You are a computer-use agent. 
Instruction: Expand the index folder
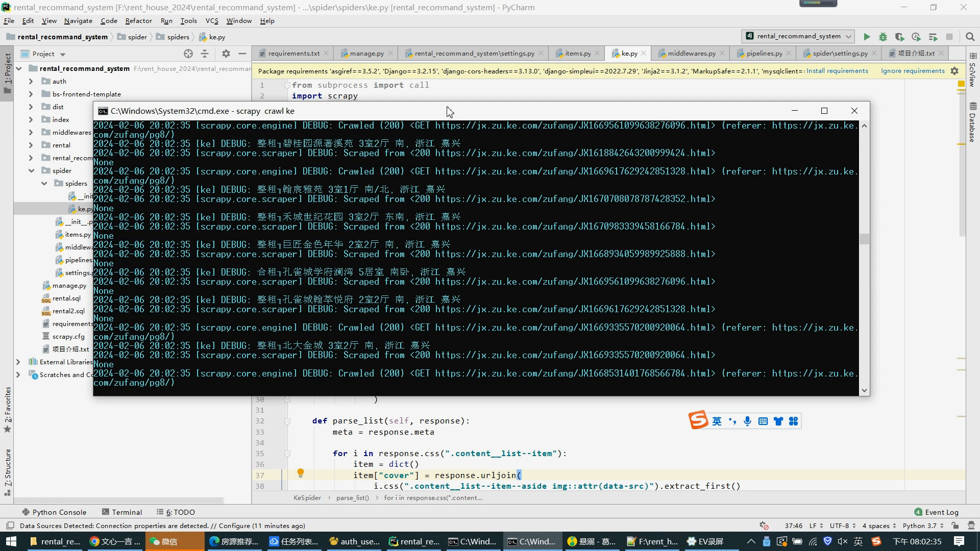[31, 120]
